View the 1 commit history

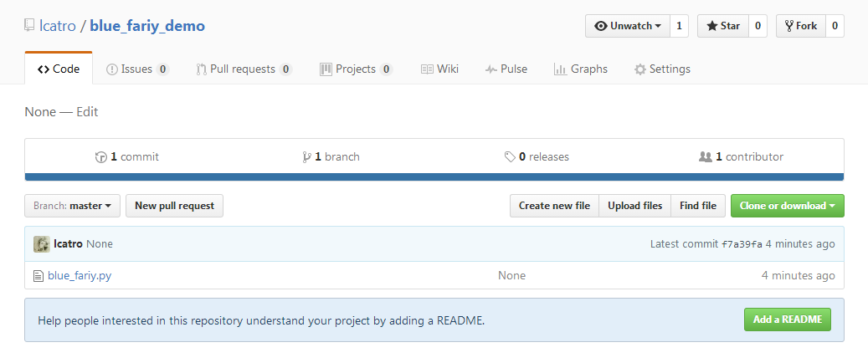126,157
